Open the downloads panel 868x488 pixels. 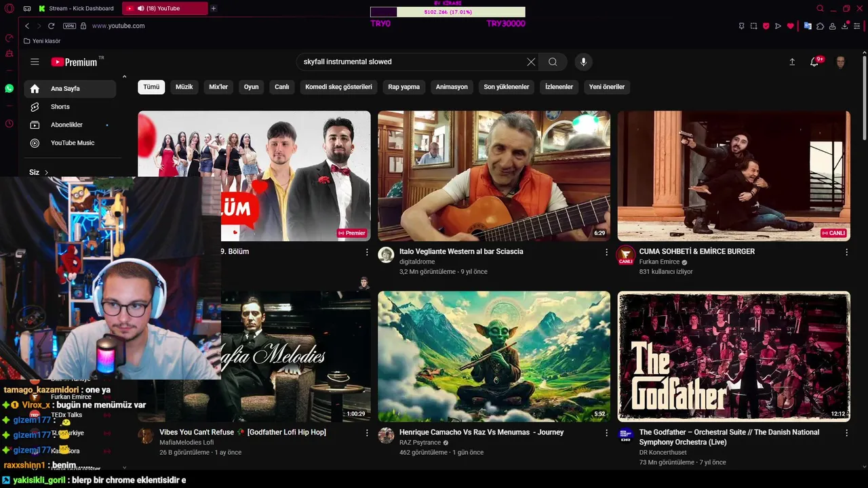tap(845, 26)
